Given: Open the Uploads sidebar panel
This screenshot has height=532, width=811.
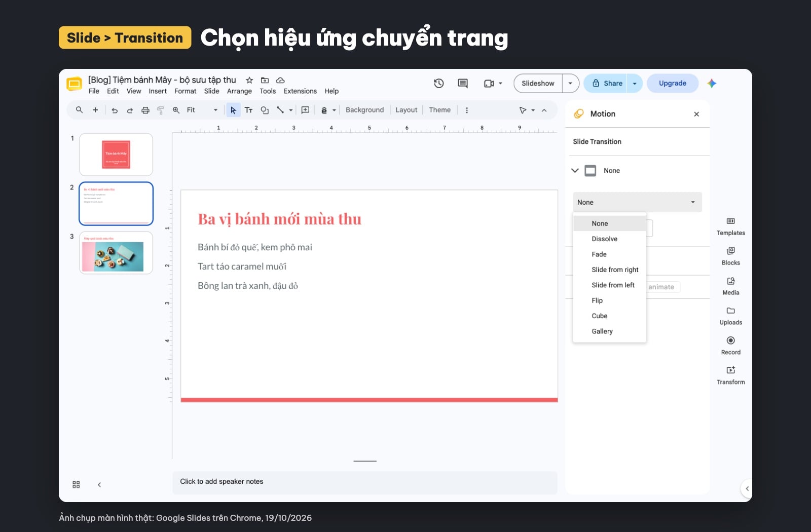Looking at the screenshot, I should (731, 316).
